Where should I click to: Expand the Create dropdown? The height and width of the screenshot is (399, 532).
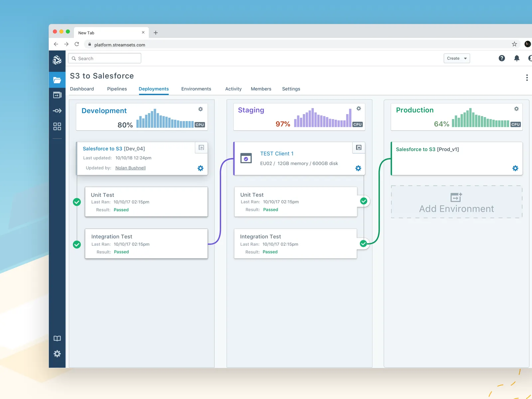click(457, 58)
